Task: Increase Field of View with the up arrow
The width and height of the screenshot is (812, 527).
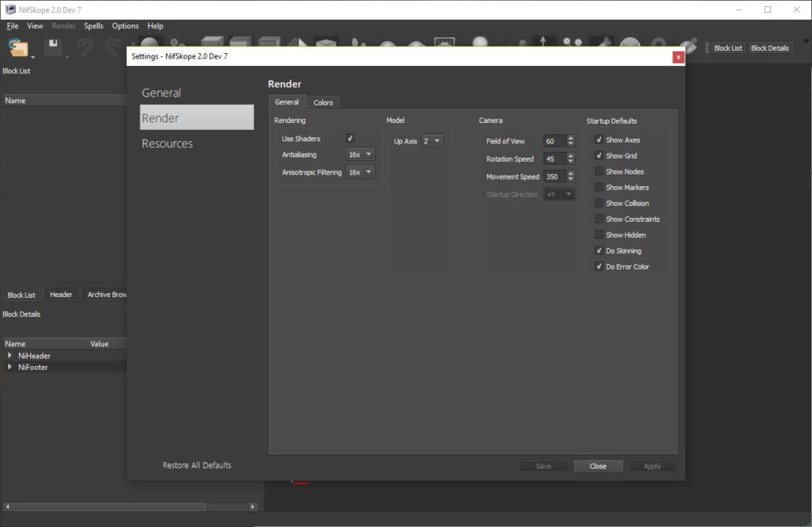Action: [x=571, y=138]
